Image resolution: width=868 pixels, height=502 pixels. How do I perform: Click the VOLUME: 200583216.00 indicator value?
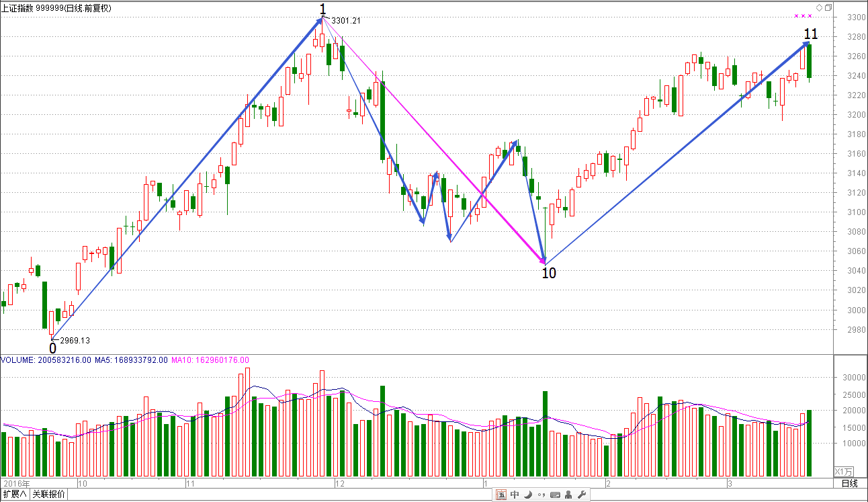46,360
